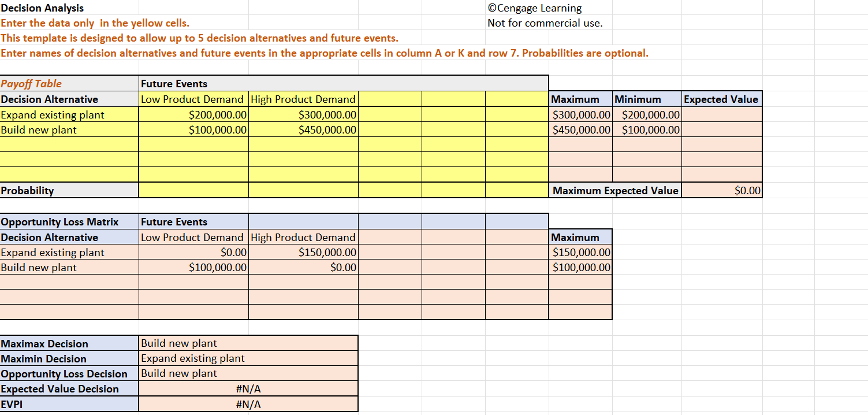Viewport: 868px width, 415px height.
Task: Select the $0.00 Maximum Expected Value cell
Action: (x=721, y=190)
